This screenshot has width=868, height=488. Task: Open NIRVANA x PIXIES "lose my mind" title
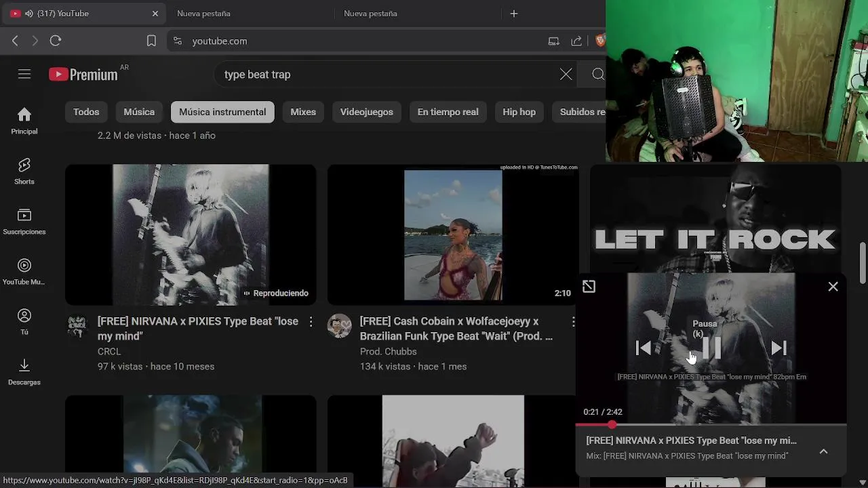coord(198,329)
